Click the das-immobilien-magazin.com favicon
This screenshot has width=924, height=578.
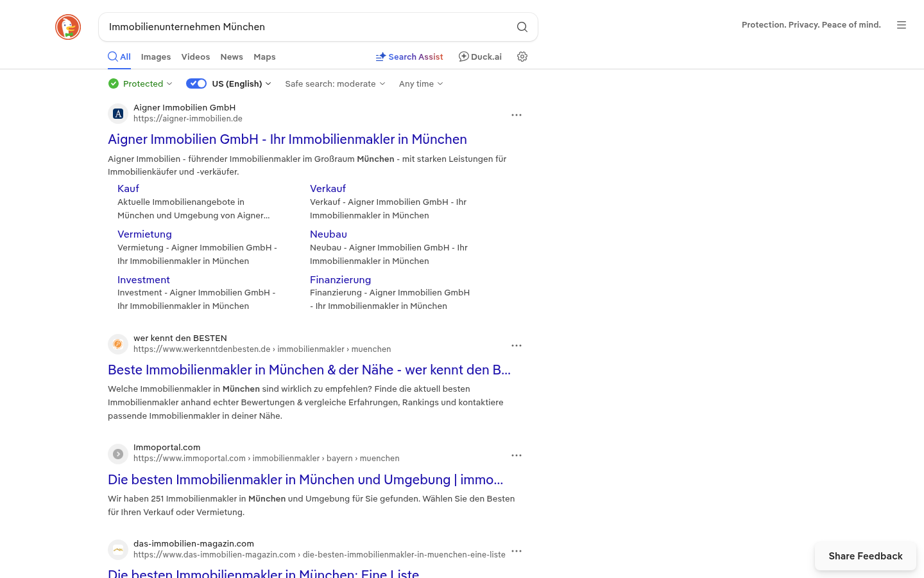coord(118,550)
